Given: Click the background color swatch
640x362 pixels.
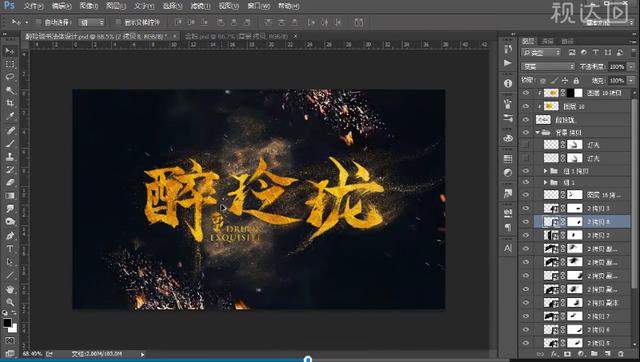Looking at the screenshot, I should pos(13,328).
